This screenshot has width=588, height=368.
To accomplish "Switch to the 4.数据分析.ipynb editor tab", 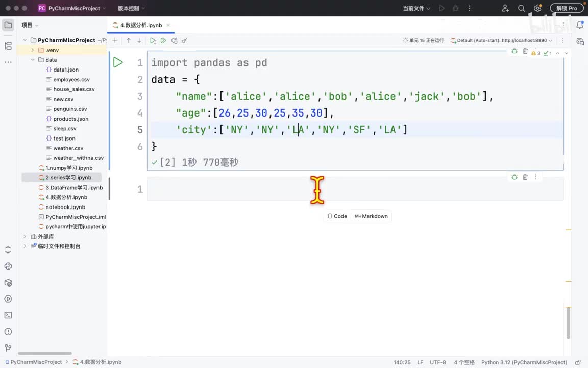I will [x=141, y=25].
